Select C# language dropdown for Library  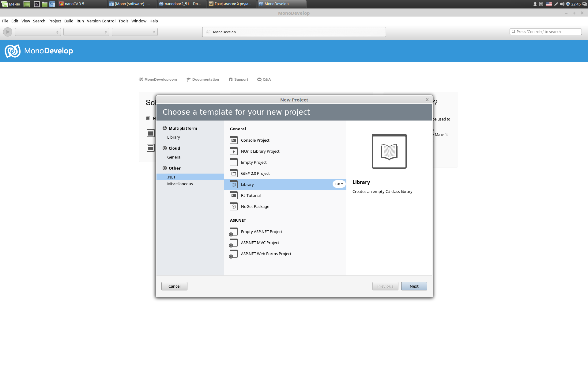click(x=339, y=184)
